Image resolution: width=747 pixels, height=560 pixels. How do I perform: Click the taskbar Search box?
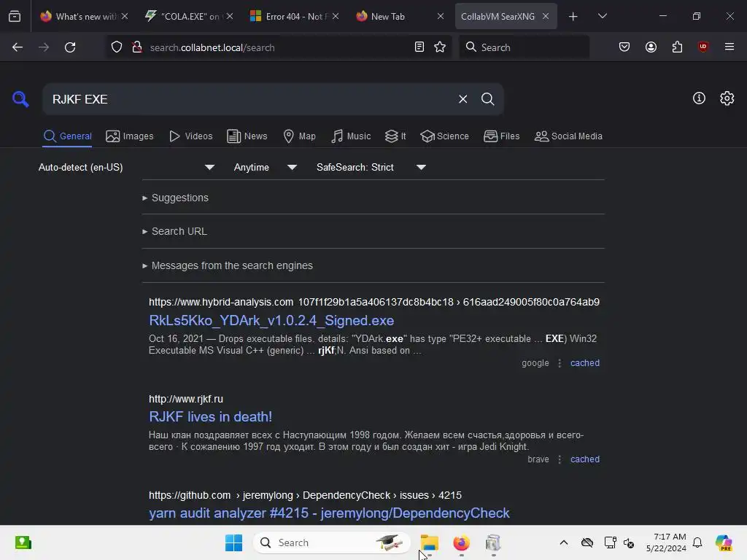[332, 542]
